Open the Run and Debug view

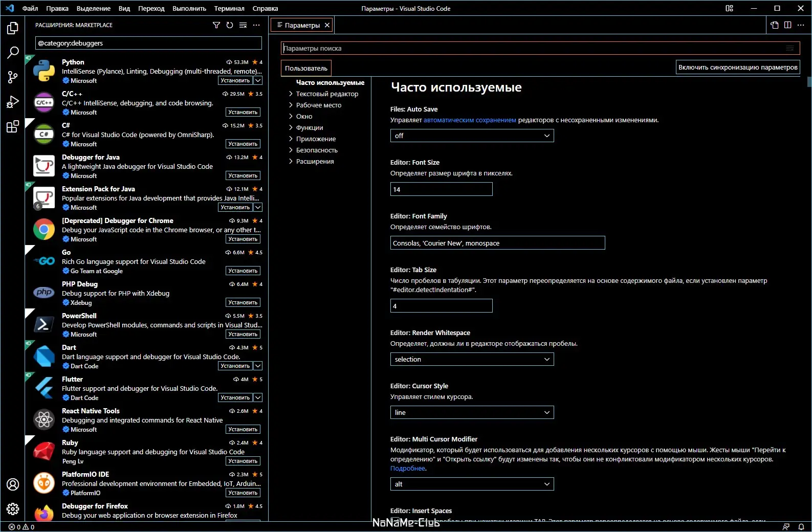coord(13,102)
